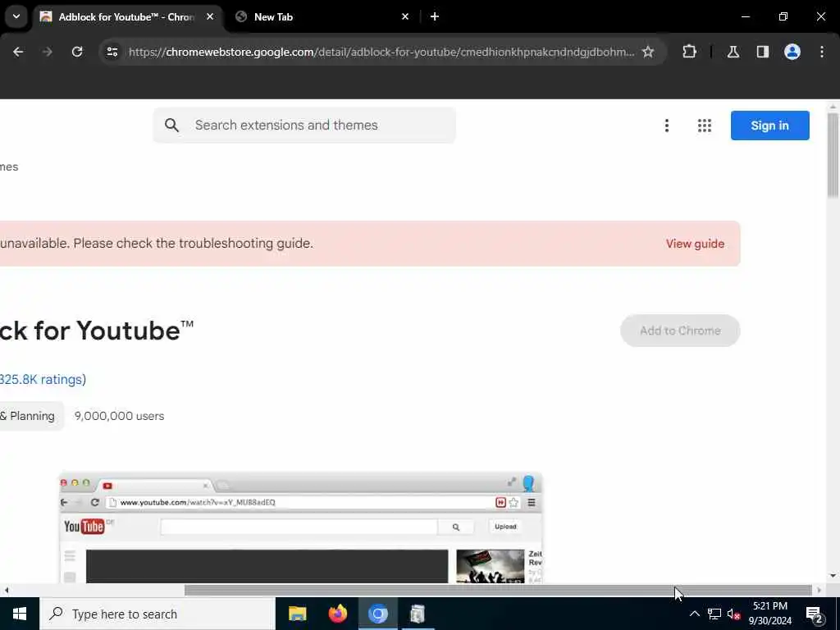Select Adblock for Youtube tab
The width and height of the screenshot is (840, 630).
[x=119, y=16]
